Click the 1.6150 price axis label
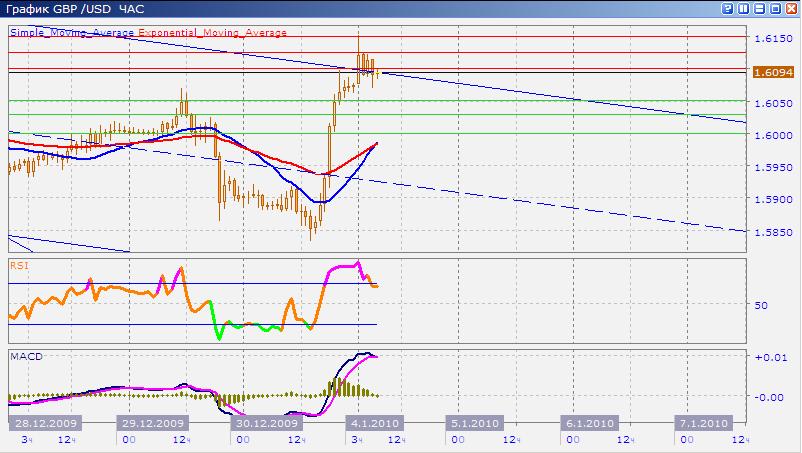 point(772,39)
